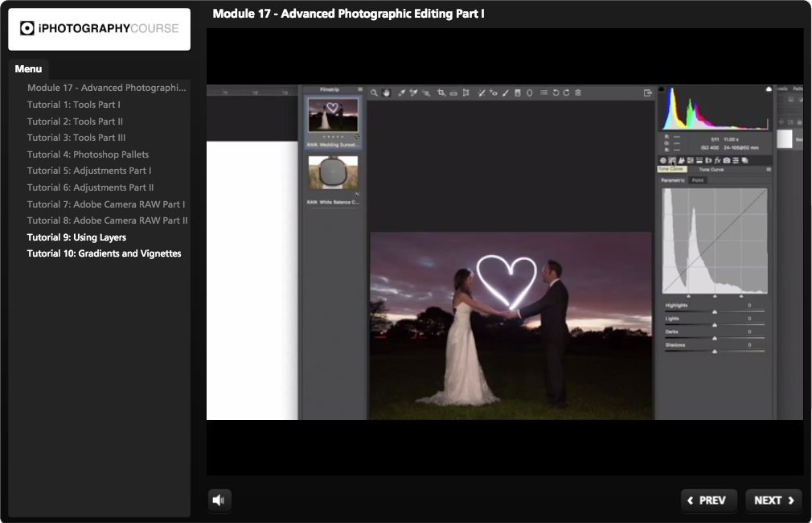
Task: Select the Hand tool in Camera Raw
Action: [387, 93]
